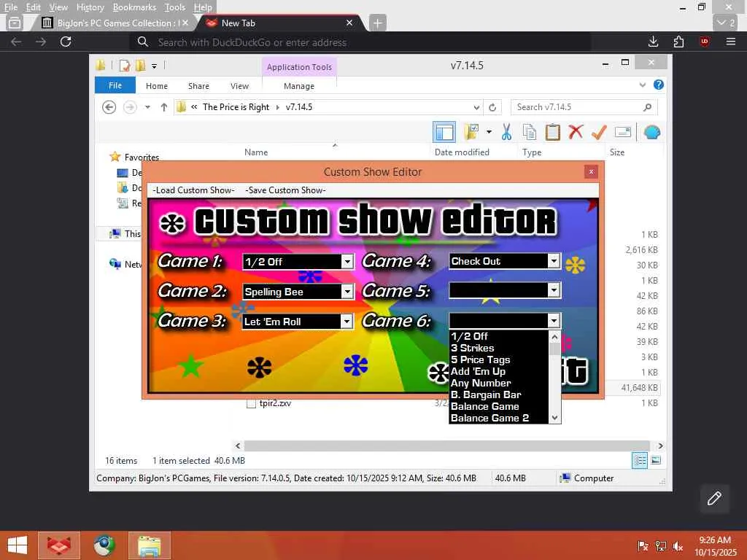
Task: Click the orange checkmark toolbar icon
Action: (x=599, y=132)
